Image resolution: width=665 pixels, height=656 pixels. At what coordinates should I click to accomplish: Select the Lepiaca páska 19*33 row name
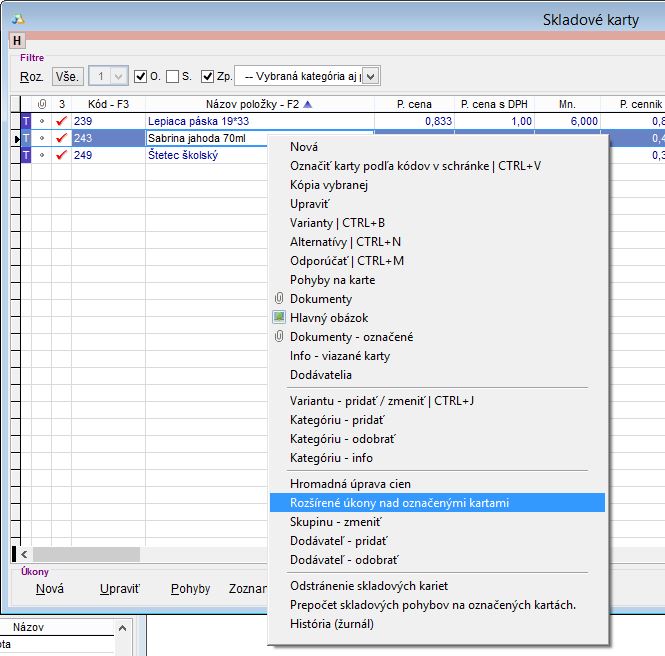(x=196, y=121)
